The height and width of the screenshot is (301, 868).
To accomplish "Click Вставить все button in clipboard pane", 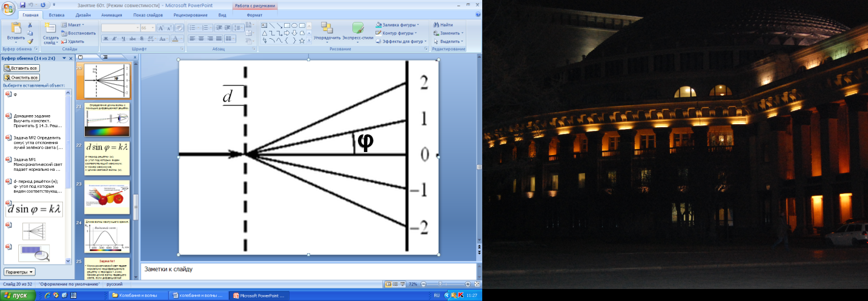I will [x=22, y=68].
